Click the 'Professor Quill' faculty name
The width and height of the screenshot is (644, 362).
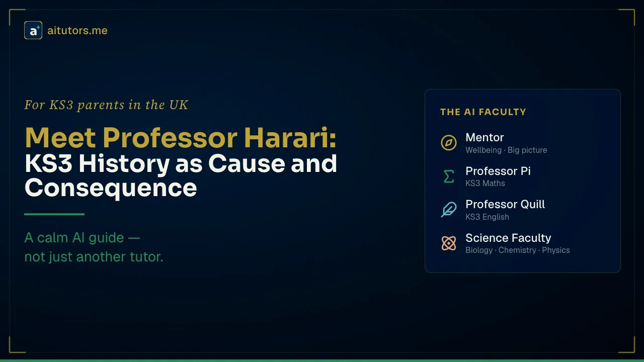coord(505,204)
